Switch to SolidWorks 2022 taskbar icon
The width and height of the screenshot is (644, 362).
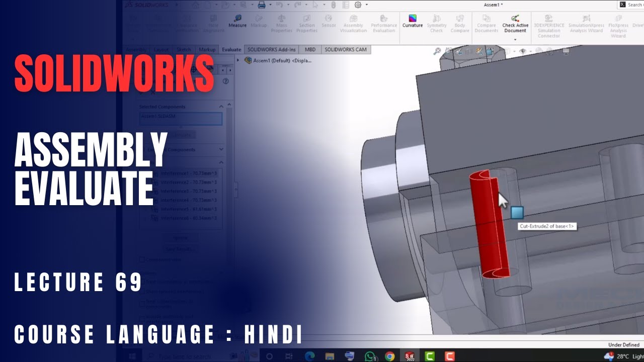(410, 356)
